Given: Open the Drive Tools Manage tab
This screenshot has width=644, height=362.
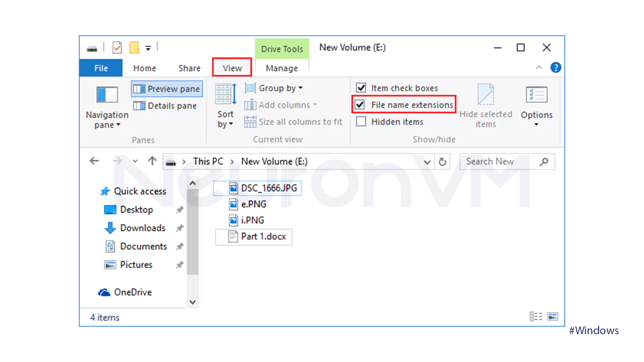Looking at the screenshot, I should point(281,68).
